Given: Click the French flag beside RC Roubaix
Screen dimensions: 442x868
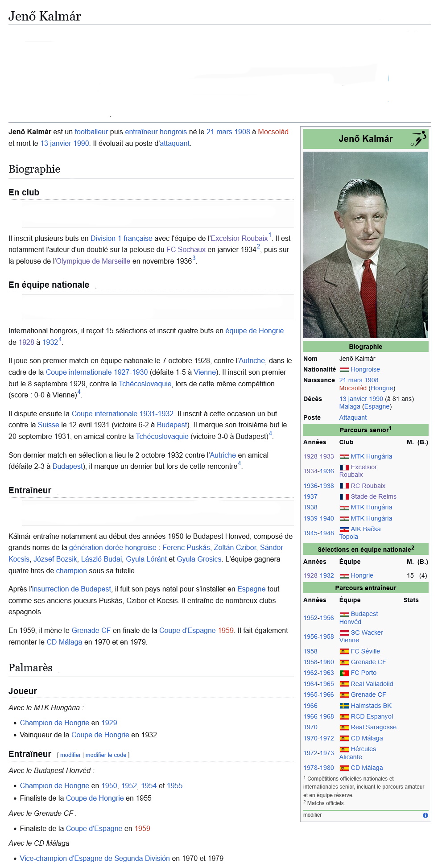Looking at the screenshot, I should (344, 486).
